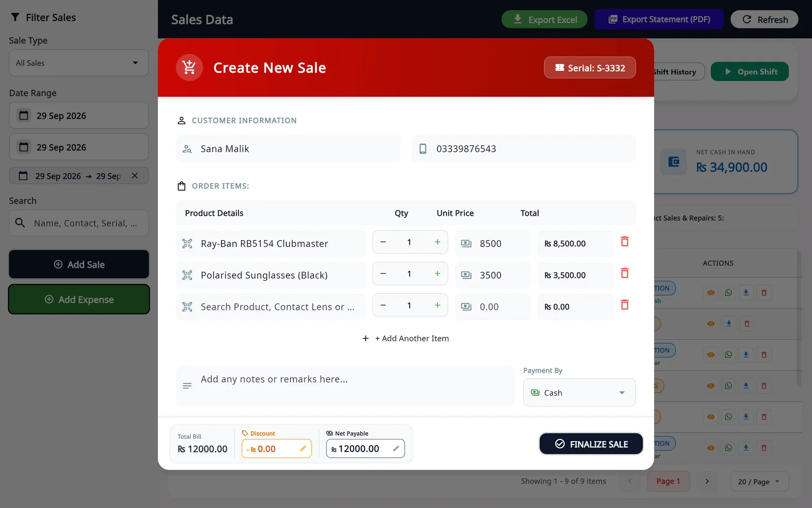Delete the Polarised Sunglasses (Black) item row
This screenshot has height=508, width=812.
tap(625, 273)
